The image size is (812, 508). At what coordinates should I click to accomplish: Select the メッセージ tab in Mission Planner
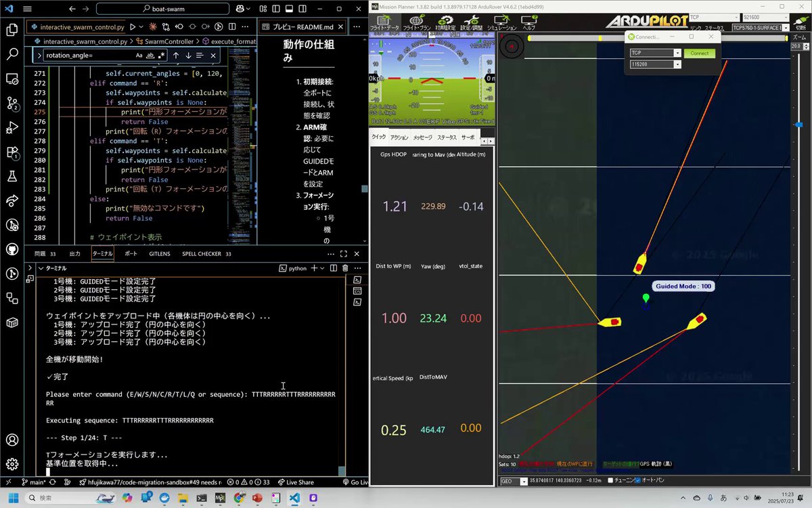(x=423, y=137)
